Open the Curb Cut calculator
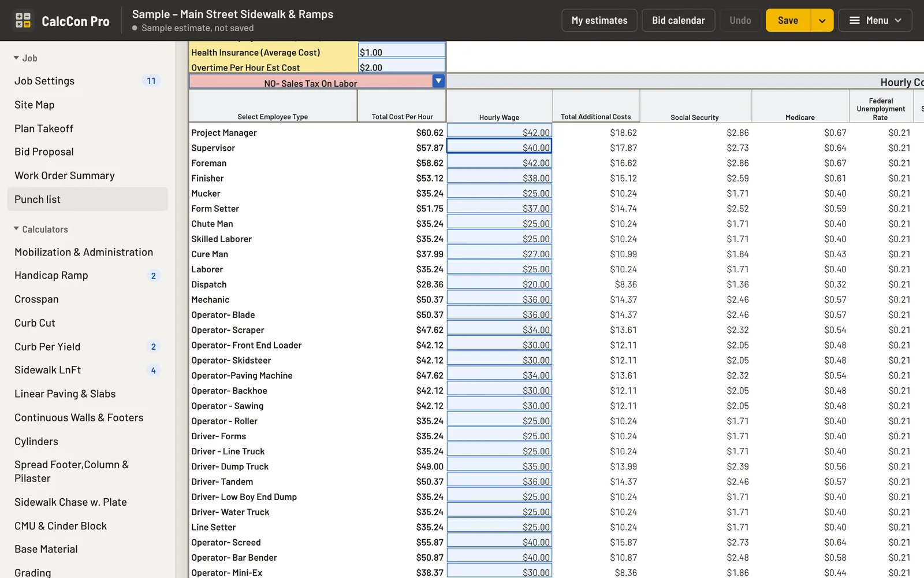Image resolution: width=924 pixels, height=578 pixels. tap(88, 323)
